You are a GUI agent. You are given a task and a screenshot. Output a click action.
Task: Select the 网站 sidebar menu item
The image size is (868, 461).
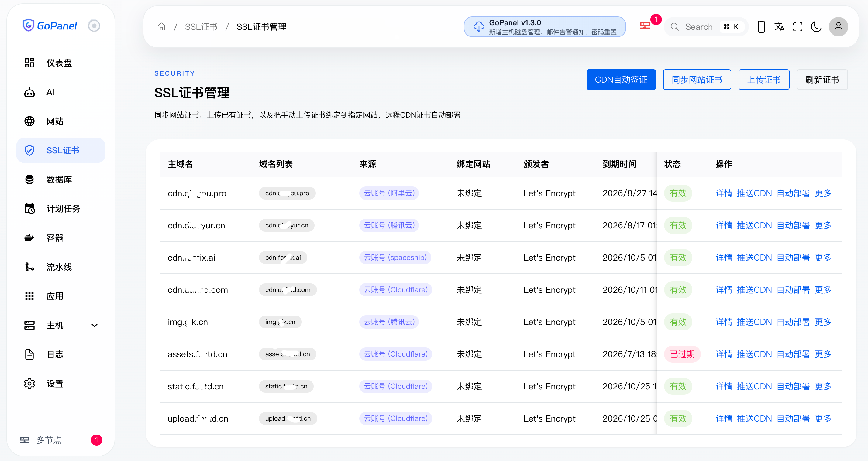[61, 121]
